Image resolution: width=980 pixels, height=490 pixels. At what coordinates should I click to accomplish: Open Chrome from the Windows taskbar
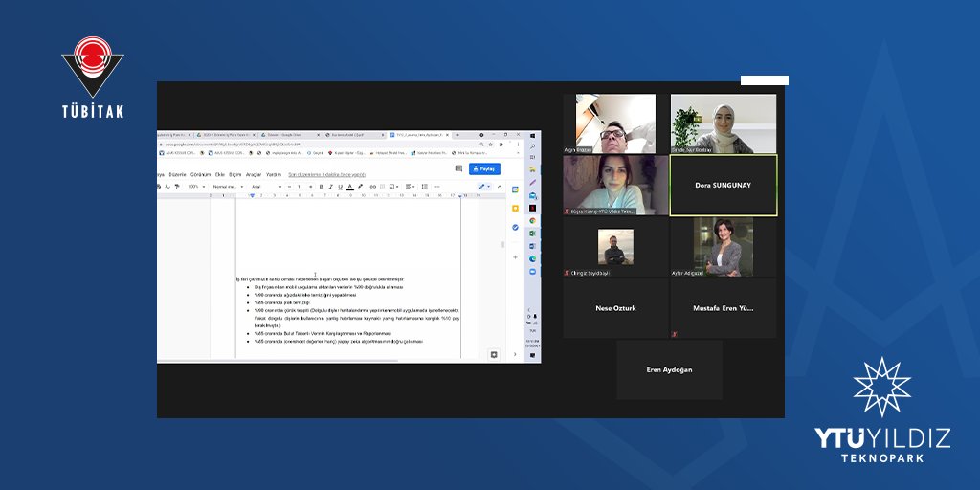coord(532,220)
